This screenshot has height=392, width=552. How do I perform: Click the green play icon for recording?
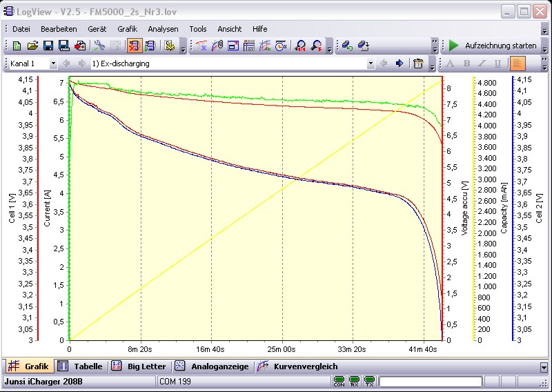[x=454, y=46]
